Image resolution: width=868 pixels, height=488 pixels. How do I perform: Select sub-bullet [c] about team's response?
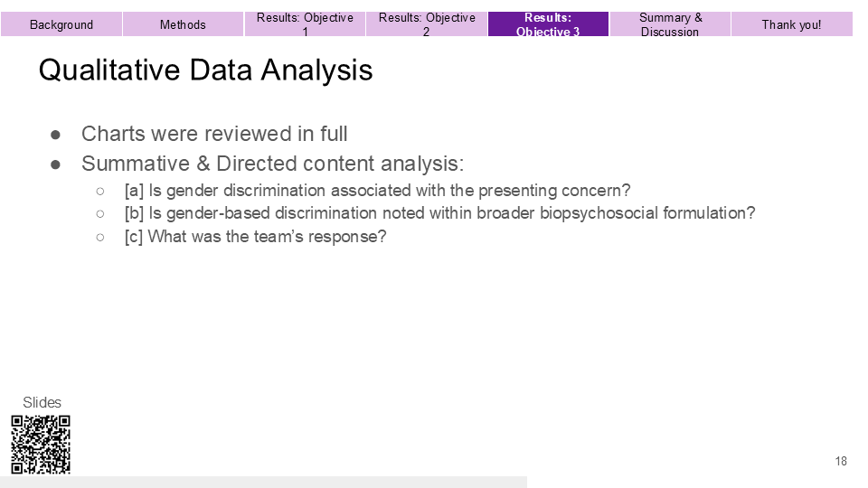255,236
